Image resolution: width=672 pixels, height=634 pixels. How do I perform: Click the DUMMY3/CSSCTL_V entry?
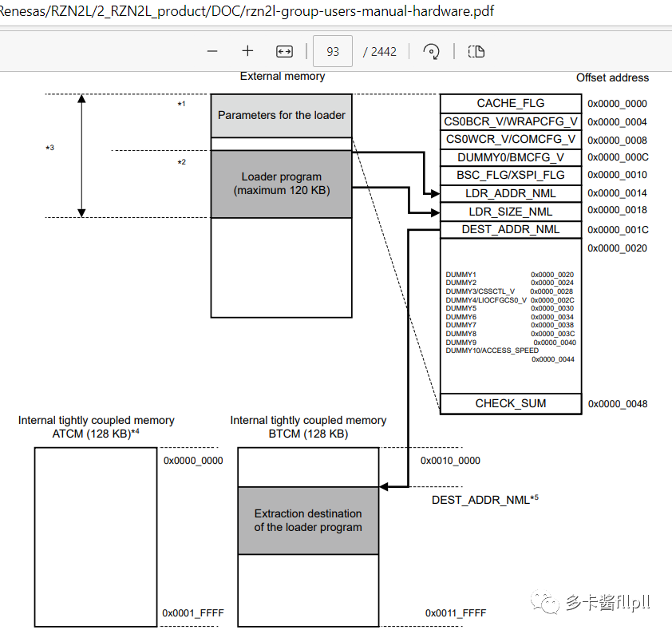(x=480, y=291)
